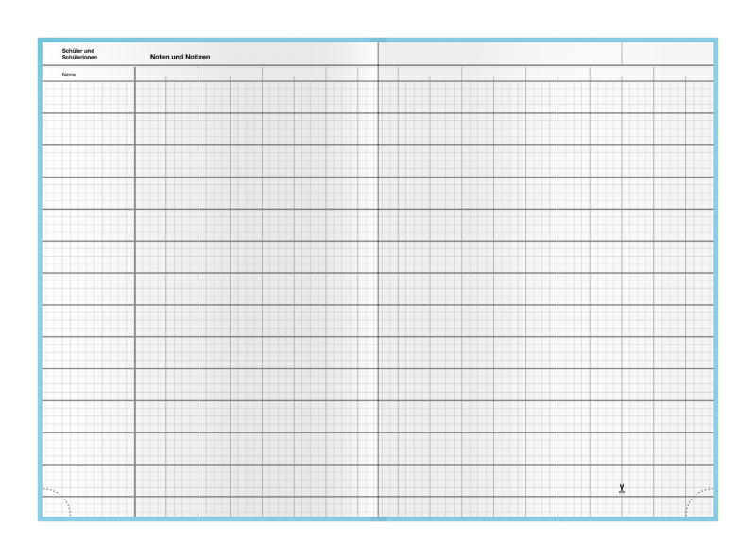
Task: Click the scissors cut-mark icon
Action: 622,489
